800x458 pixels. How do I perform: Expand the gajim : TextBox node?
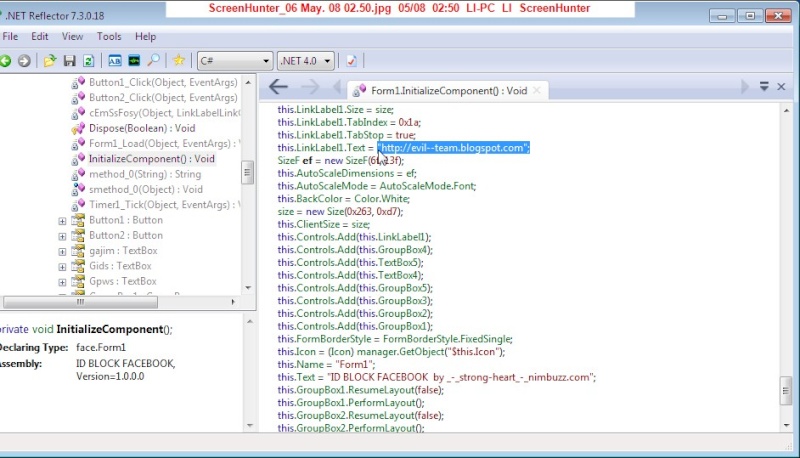[62, 251]
